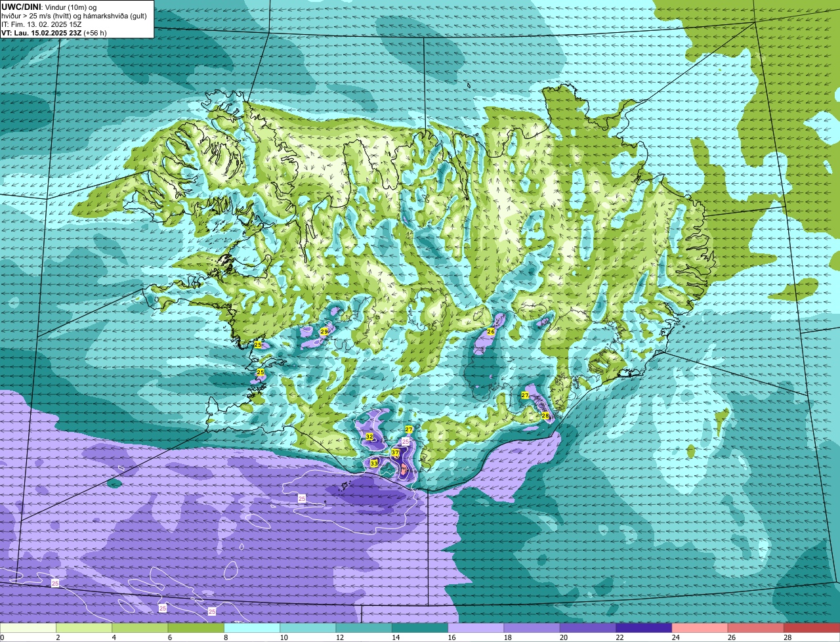Click the 22–24 m/s dark indigo legend swatch
This screenshot has width=840, height=642.
tap(644, 628)
